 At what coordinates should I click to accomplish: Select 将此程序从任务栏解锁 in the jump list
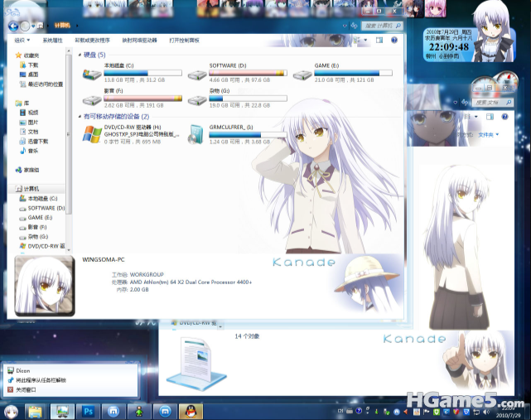pyautogui.click(x=41, y=379)
